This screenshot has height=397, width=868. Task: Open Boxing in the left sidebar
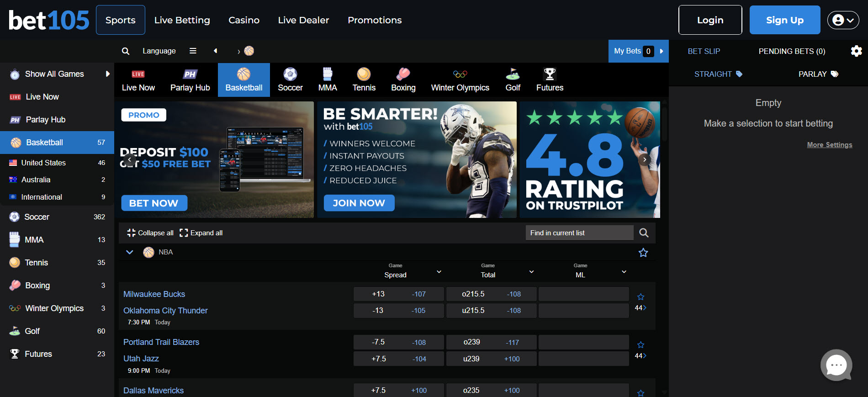click(x=57, y=286)
